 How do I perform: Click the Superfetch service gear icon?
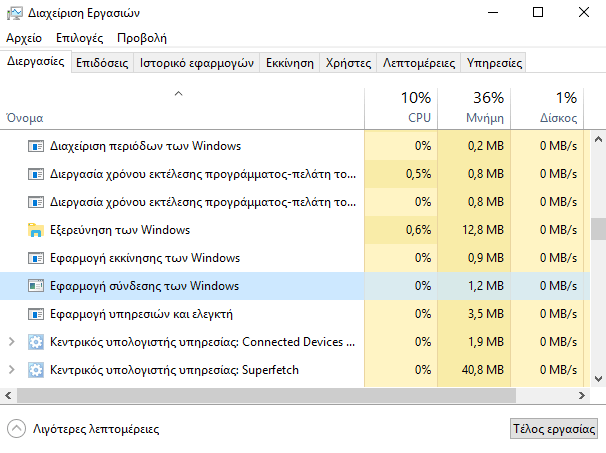[36, 370]
